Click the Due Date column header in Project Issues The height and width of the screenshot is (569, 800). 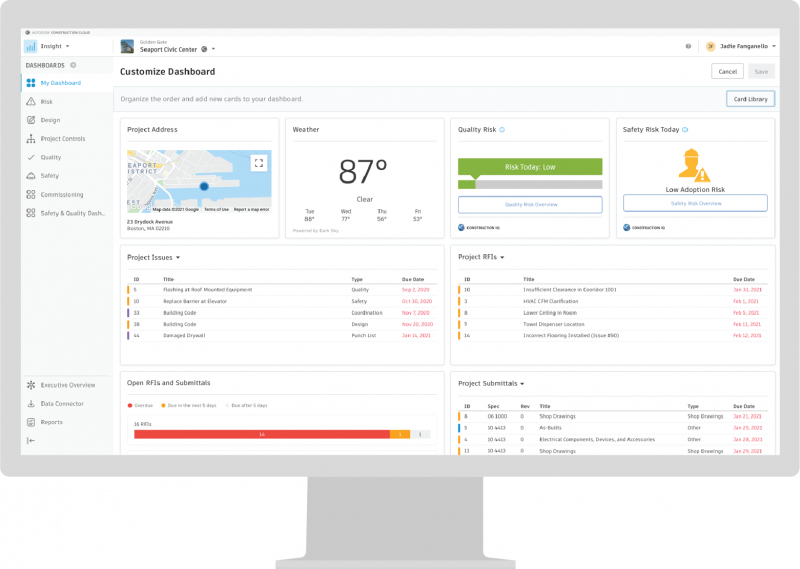(413, 280)
